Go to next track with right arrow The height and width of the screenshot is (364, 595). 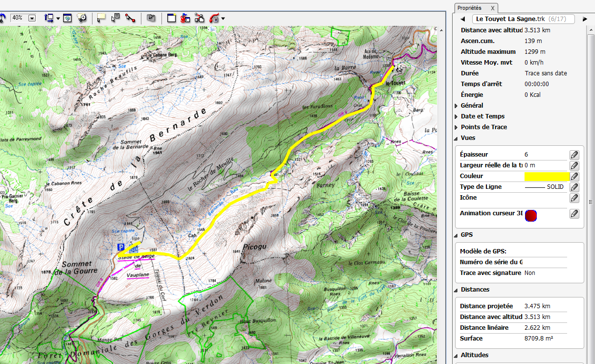pyautogui.click(x=585, y=19)
